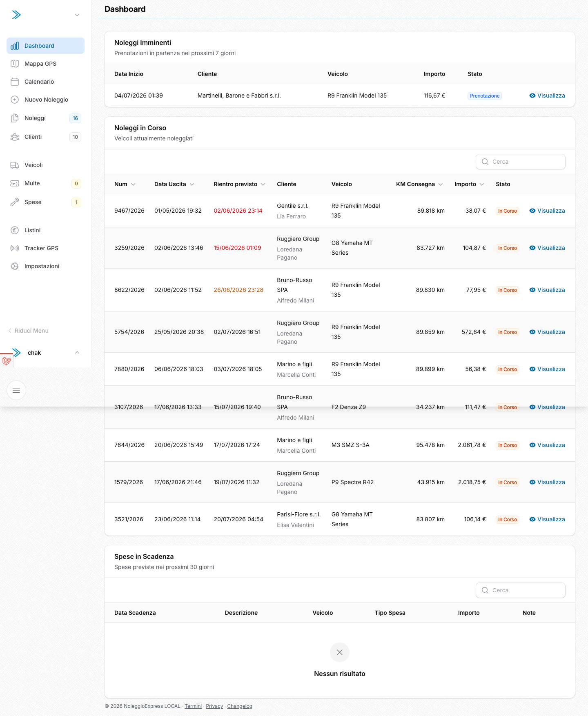Focus the Noleggi in Corso search field

click(521, 162)
